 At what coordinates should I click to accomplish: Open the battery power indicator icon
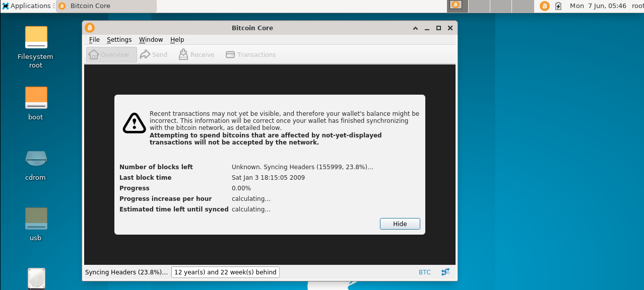pyautogui.click(x=558, y=6)
